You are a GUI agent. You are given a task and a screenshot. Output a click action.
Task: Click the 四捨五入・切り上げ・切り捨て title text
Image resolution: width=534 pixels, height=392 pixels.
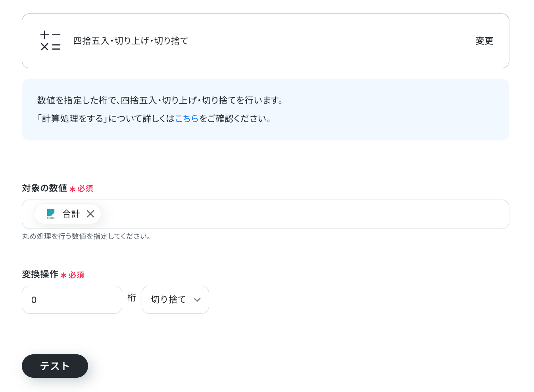click(131, 41)
